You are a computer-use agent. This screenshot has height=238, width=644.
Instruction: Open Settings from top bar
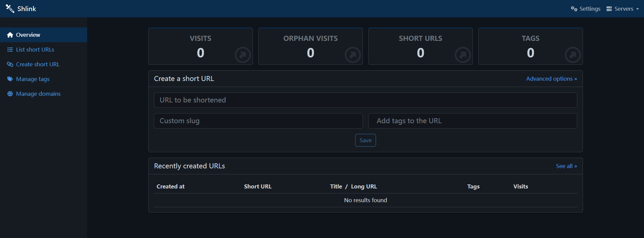(x=586, y=9)
